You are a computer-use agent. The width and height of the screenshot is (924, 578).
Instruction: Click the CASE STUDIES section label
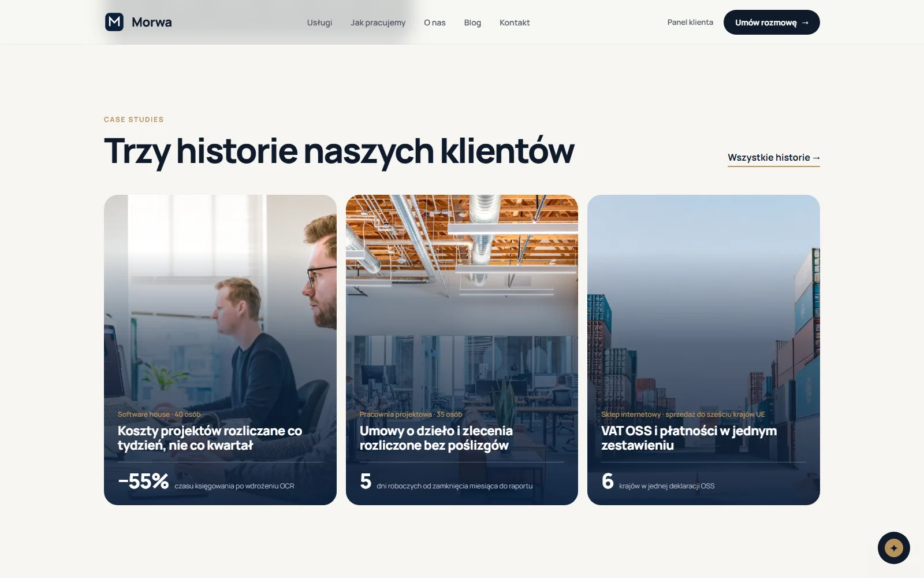tap(134, 120)
